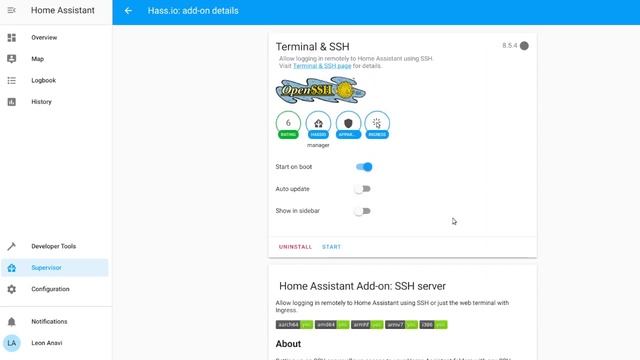Enable the Auto update toggle
This screenshot has height=360, width=640.
pos(362,189)
